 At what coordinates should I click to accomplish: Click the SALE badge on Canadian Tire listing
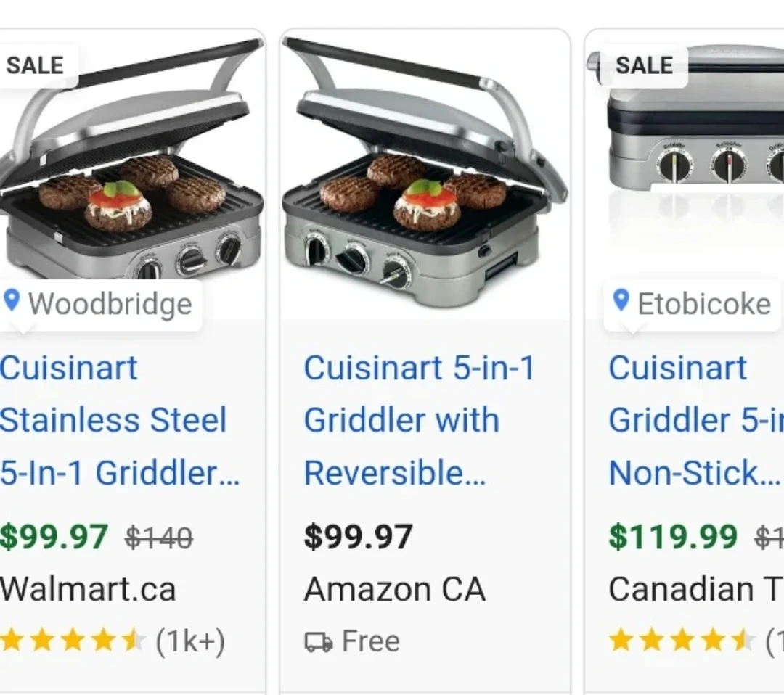tap(644, 65)
